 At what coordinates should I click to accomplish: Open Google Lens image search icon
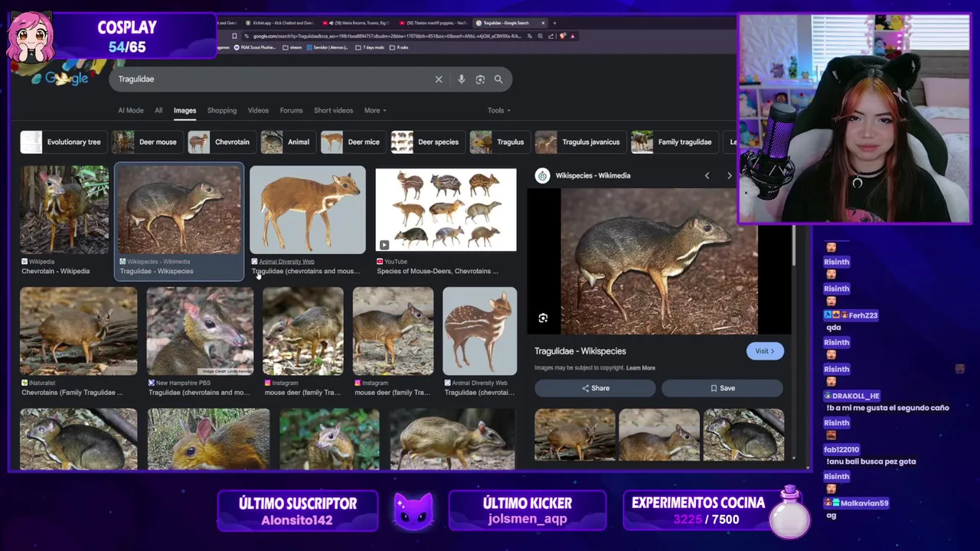480,79
